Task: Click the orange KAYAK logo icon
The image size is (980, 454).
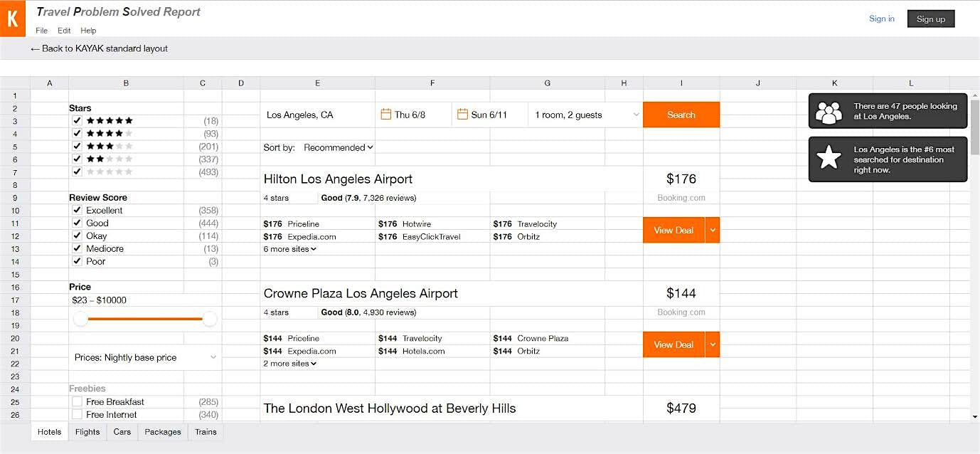Action: click(x=12, y=19)
